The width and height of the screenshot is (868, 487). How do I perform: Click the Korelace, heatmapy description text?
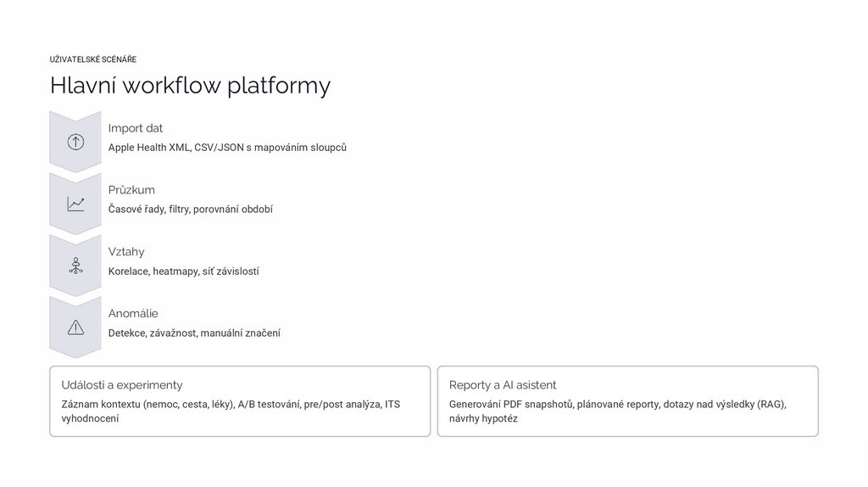184,271
